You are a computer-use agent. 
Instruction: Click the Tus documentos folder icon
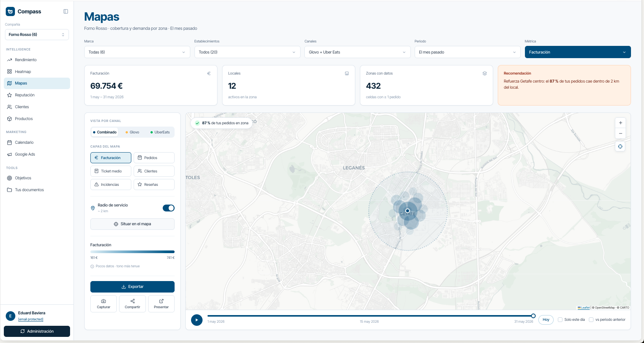10,190
